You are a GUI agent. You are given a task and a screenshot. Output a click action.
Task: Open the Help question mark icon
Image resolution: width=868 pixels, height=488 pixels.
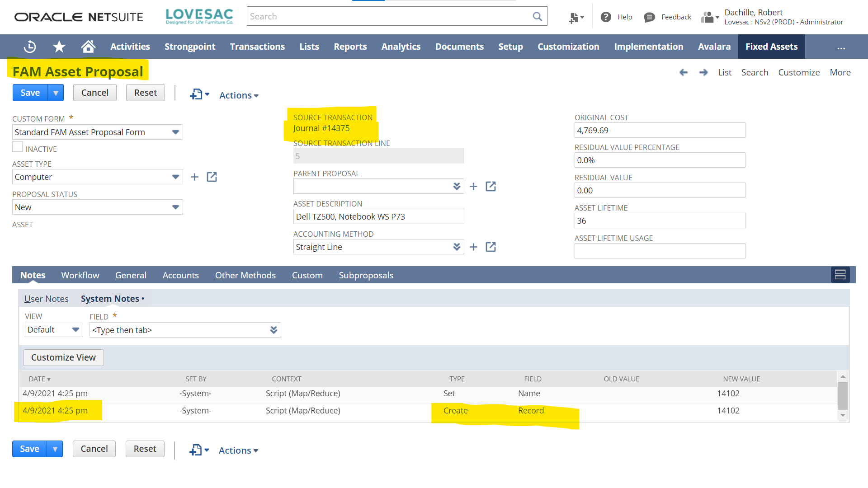click(x=606, y=17)
